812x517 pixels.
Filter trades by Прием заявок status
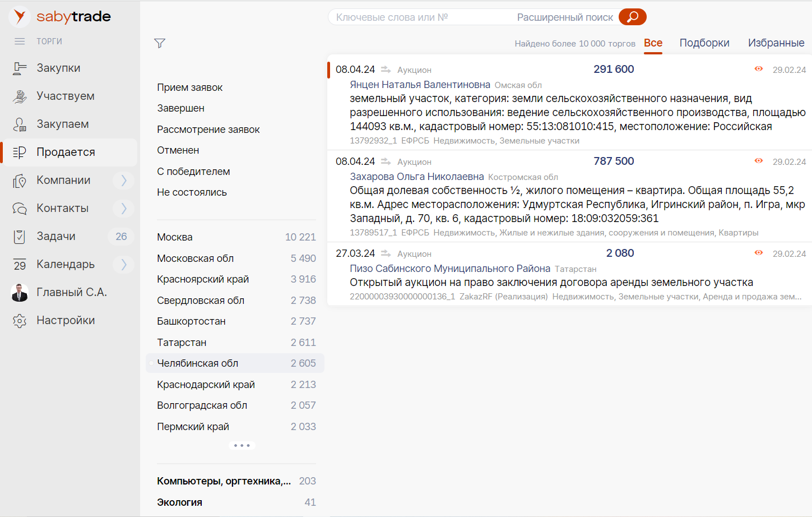click(x=189, y=87)
